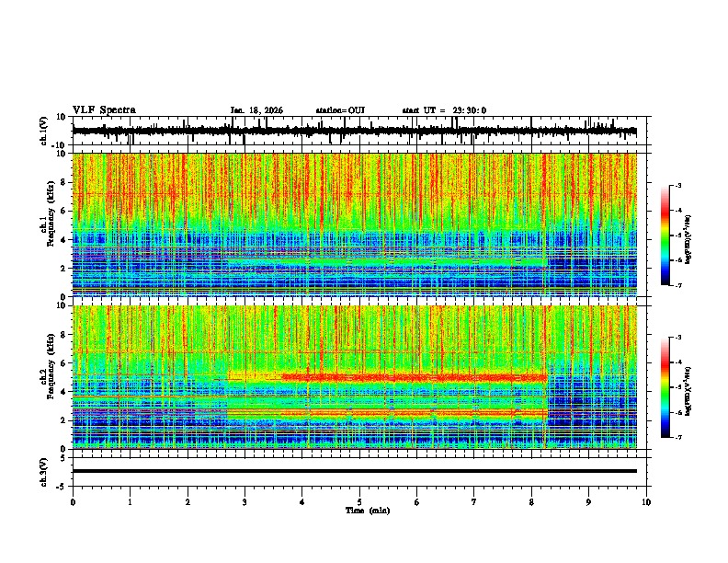Click the ch.1 spectrogram color scale bar
The width and height of the screenshot is (728, 563).
[665, 236]
